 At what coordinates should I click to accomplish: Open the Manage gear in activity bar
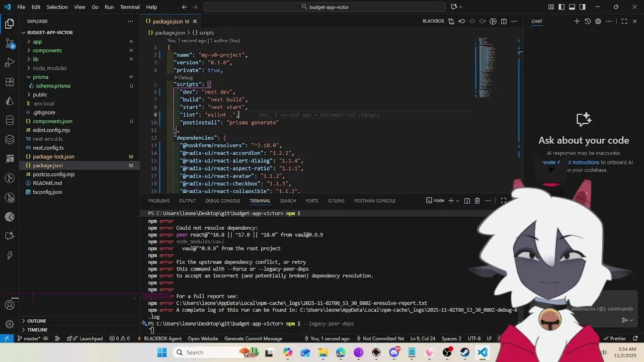pyautogui.click(x=10, y=324)
